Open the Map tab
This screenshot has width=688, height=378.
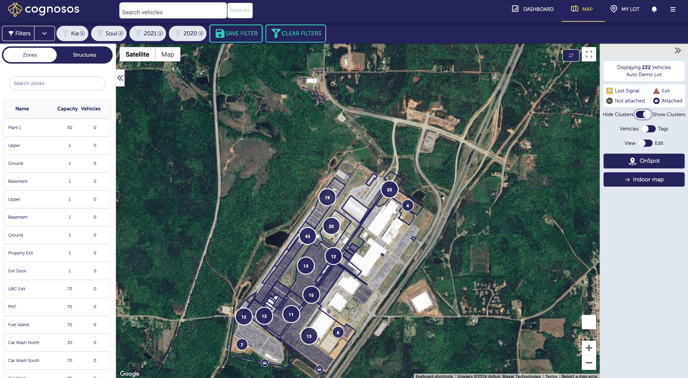[582, 9]
